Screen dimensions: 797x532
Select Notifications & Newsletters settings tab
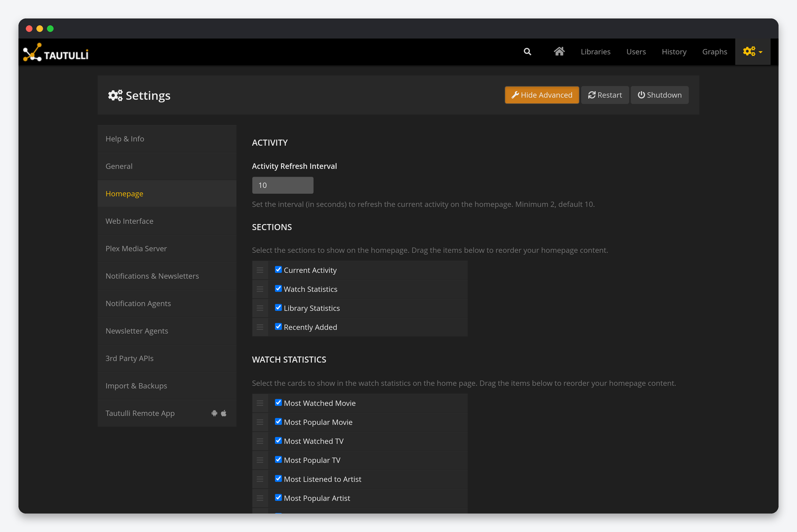(x=167, y=276)
